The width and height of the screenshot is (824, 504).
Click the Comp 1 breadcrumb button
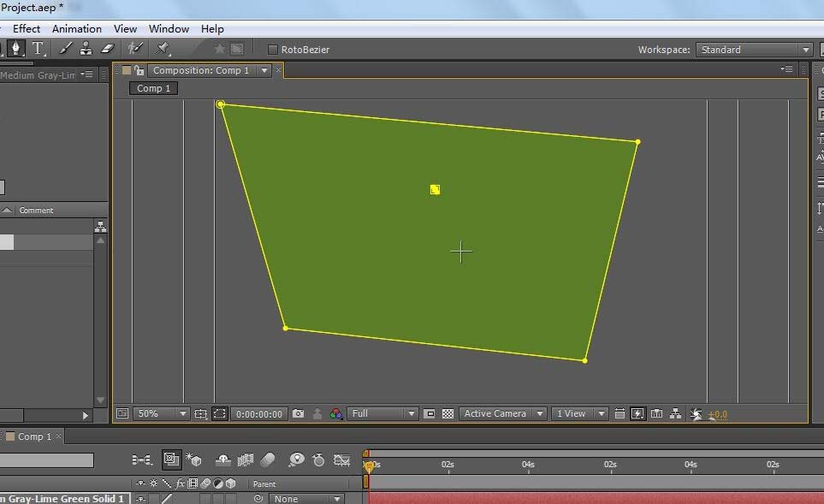[154, 88]
